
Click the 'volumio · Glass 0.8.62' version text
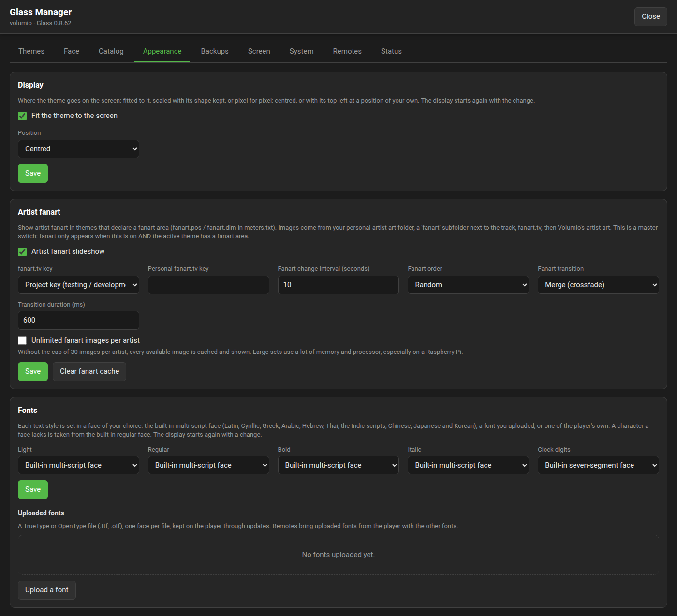[x=41, y=23]
